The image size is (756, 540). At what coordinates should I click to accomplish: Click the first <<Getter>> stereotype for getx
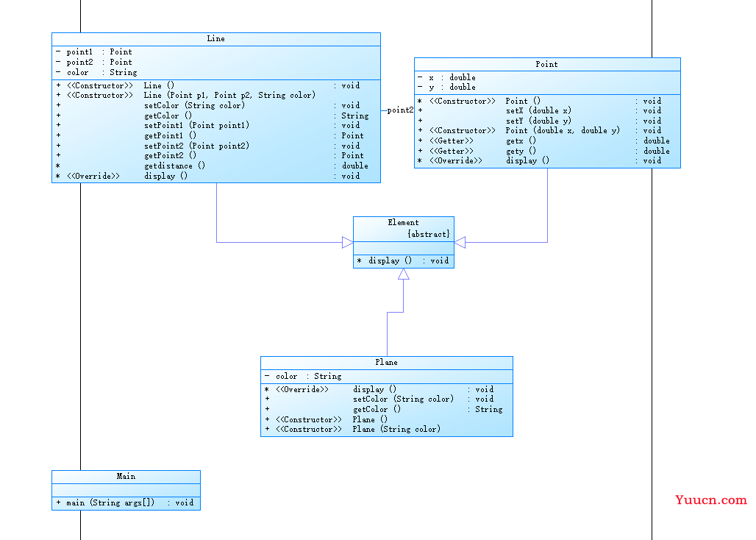pyautogui.click(x=452, y=141)
